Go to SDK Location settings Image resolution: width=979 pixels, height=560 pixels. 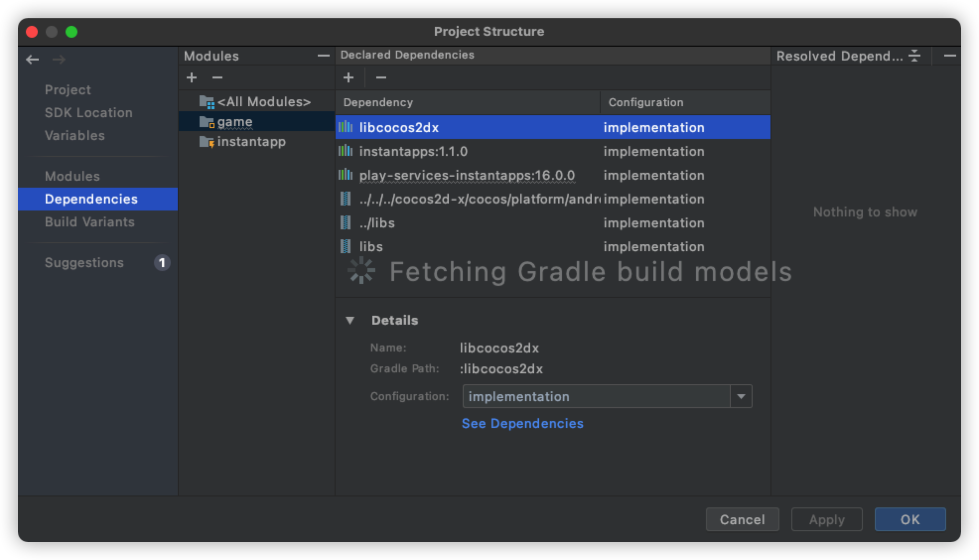(x=88, y=113)
